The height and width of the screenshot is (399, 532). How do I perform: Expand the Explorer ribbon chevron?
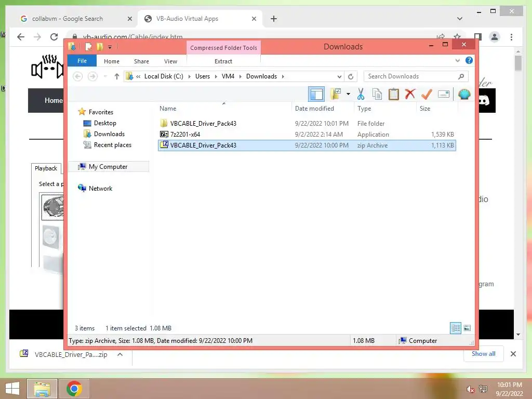(x=457, y=61)
